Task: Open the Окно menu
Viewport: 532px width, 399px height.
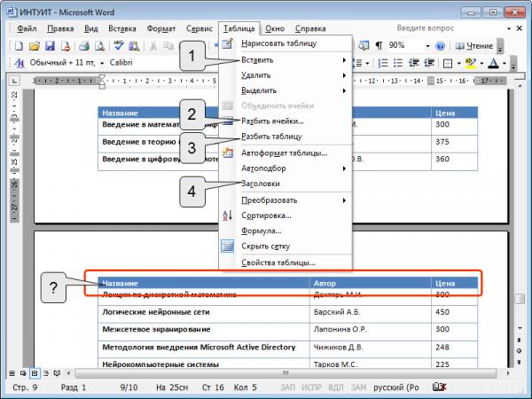Action: pos(275,28)
